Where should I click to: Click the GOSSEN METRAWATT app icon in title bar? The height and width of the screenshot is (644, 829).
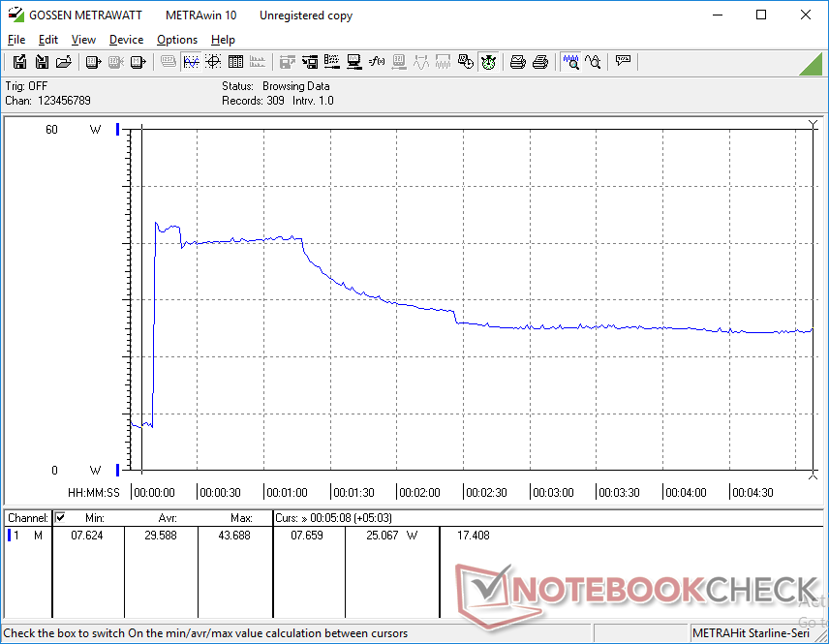click(x=15, y=15)
